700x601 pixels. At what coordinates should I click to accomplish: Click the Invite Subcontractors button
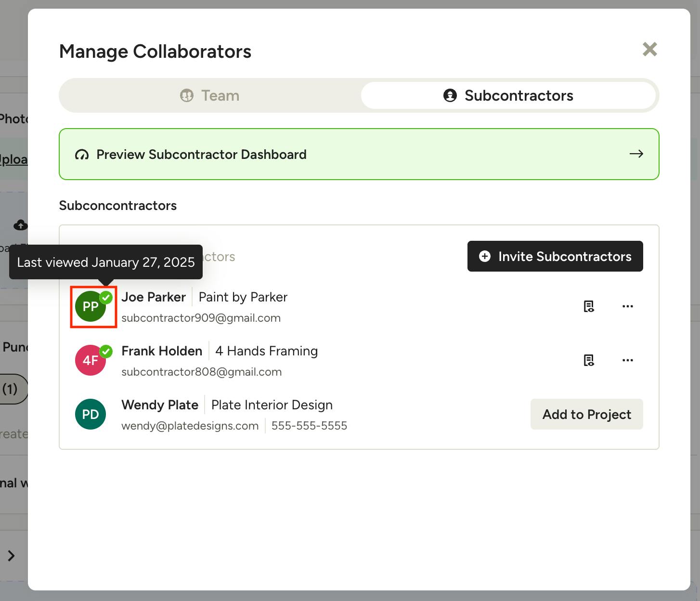pos(555,256)
